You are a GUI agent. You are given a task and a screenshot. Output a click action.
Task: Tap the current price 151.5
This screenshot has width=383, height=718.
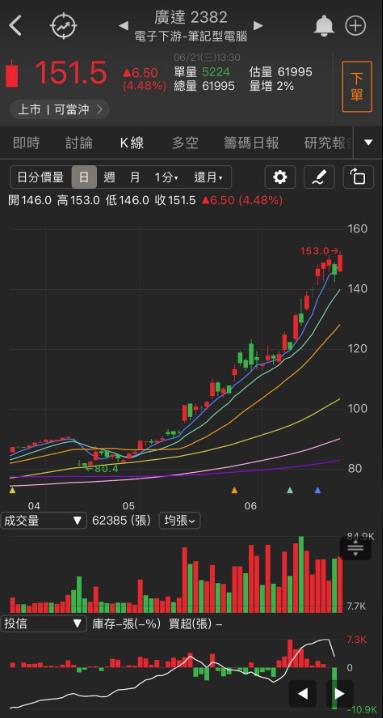tap(71, 73)
